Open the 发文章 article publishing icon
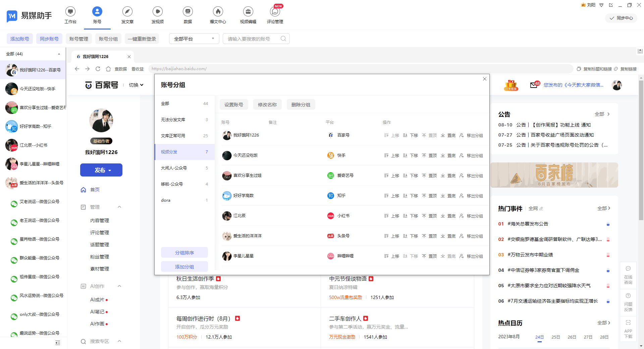Image resolution: width=644 pixels, height=349 pixels. tap(127, 12)
